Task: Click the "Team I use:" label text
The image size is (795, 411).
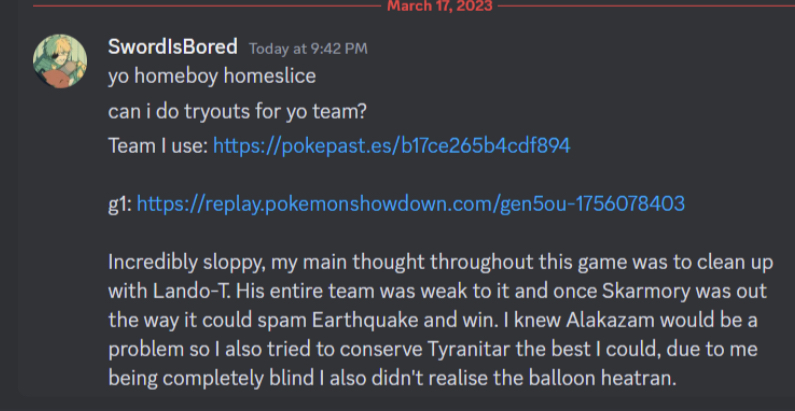Action: (x=157, y=146)
